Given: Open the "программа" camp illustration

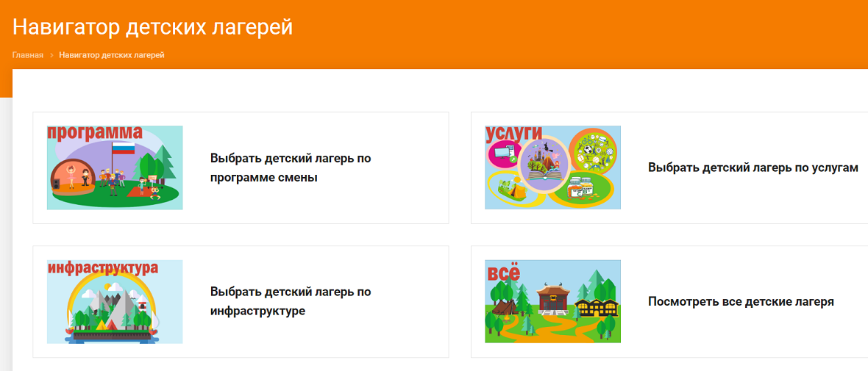Looking at the screenshot, I should pyautogui.click(x=115, y=168).
